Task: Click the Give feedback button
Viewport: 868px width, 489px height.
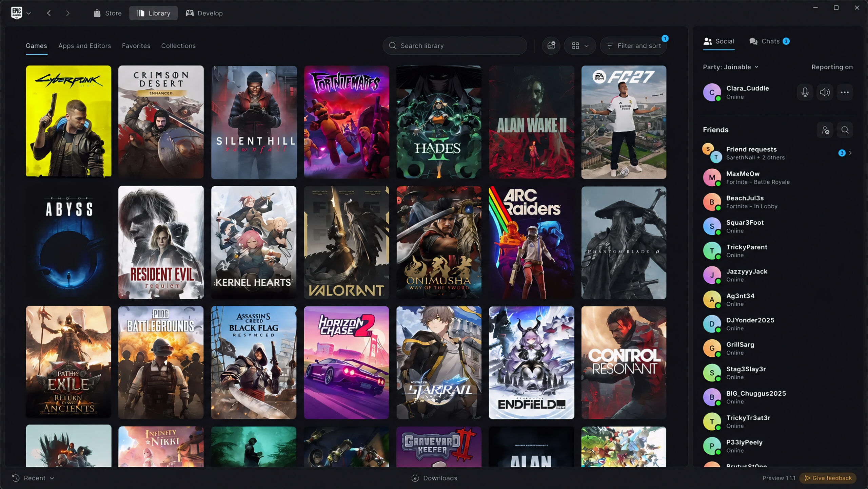Action: pos(828,478)
